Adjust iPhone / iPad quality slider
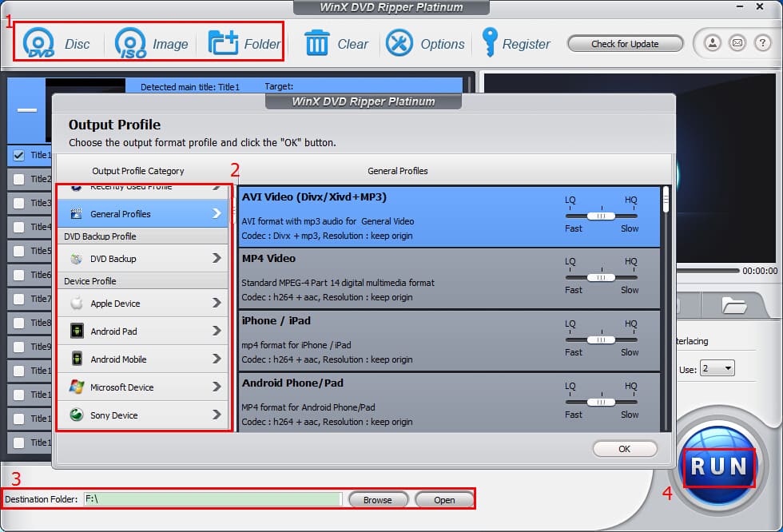This screenshot has height=532, width=783. pos(601,339)
